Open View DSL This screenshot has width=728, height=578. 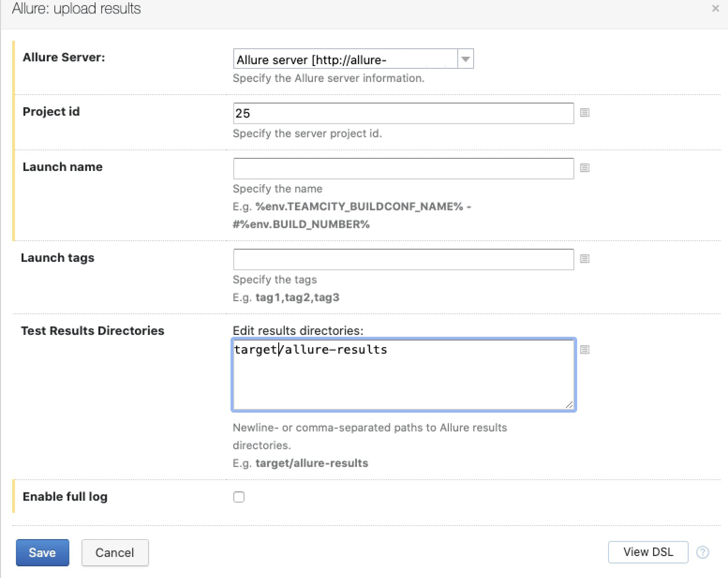pyautogui.click(x=647, y=552)
